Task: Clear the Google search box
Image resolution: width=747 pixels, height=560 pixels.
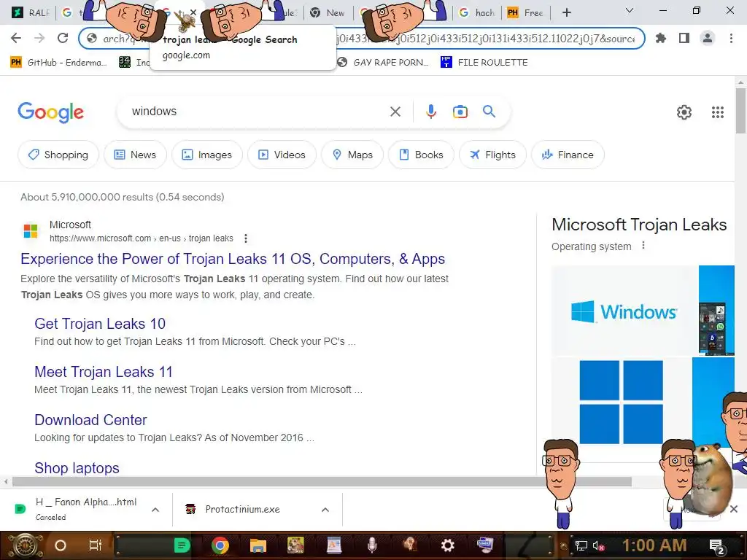Action: pos(395,112)
